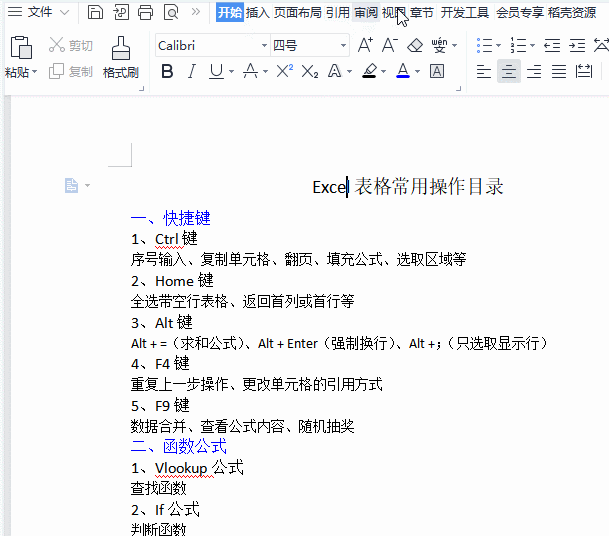Apply the blue font color
This screenshot has width=609, height=536.
pos(403,71)
